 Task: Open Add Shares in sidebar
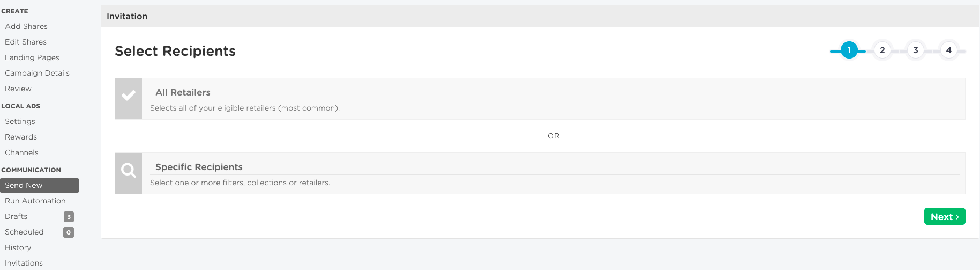(26, 26)
